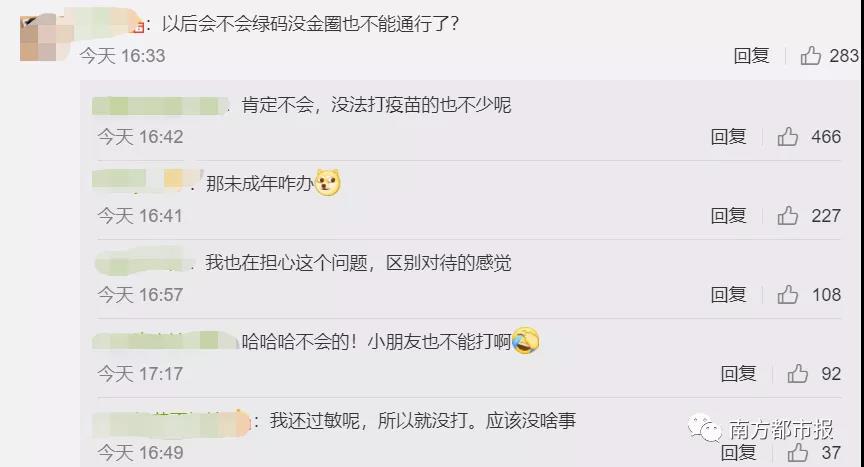Reply to the 肯定不会 comment
This screenshot has width=864, height=467.
pos(728,136)
